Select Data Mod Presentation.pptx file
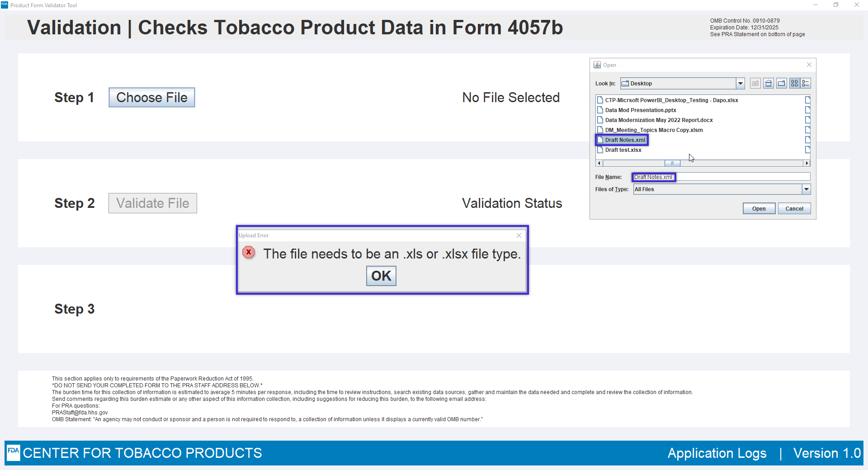 point(640,110)
